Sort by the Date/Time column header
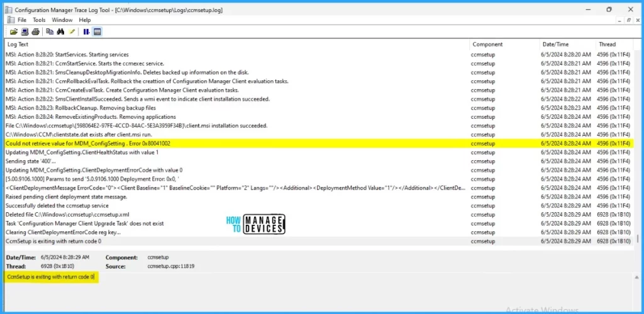The width and height of the screenshot is (644, 314). 567,44
